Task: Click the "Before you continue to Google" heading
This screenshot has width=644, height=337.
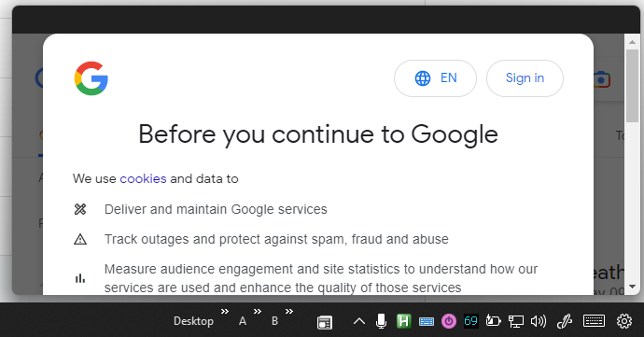Action: coord(318,134)
